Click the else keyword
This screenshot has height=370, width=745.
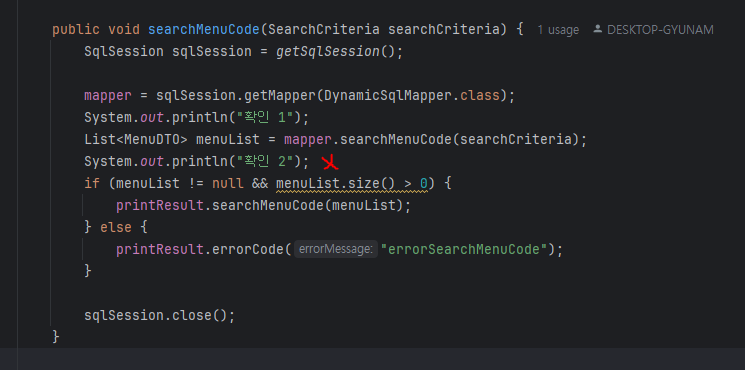click(x=116, y=227)
